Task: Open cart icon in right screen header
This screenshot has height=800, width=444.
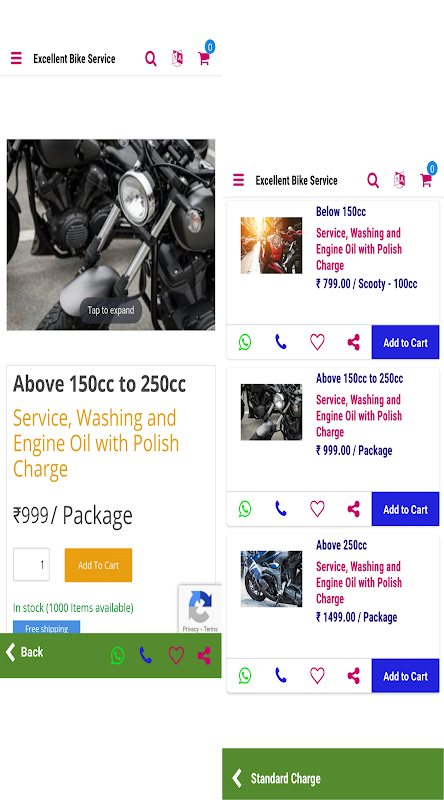Action: (x=426, y=180)
